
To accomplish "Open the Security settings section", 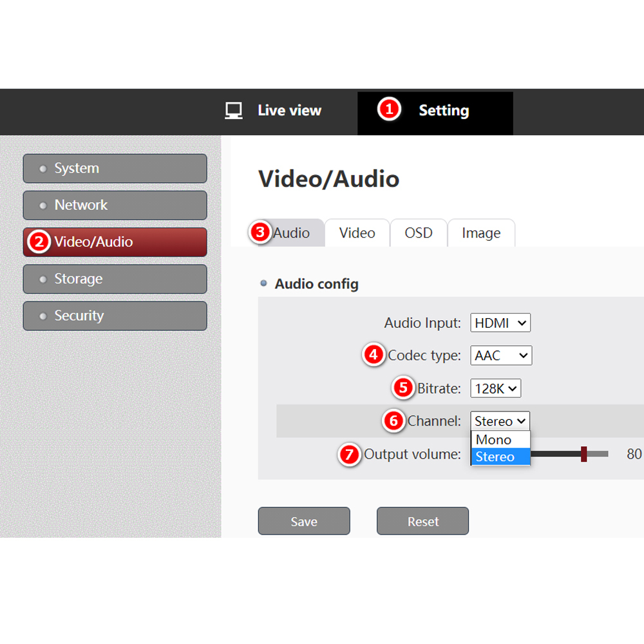I will click(x=115, y=316).
